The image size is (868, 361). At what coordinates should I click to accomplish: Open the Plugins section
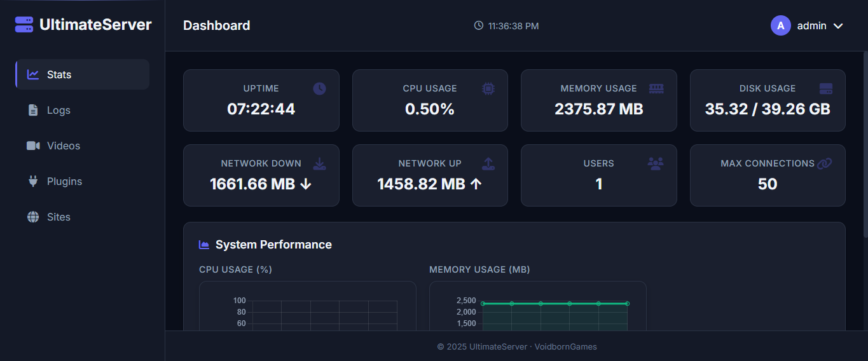(x=83, y=181)
